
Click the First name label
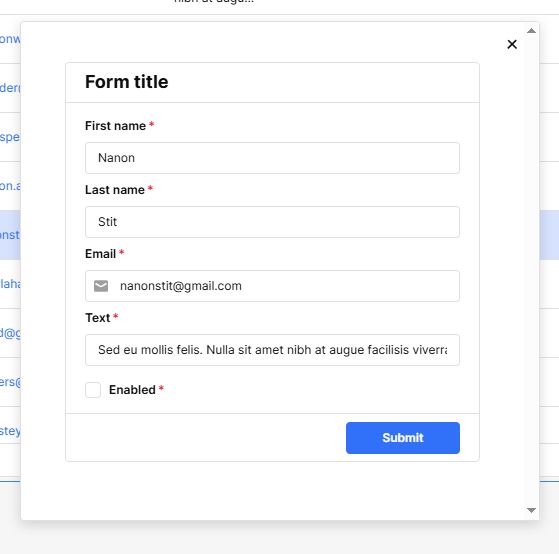(x=116, y=126)
